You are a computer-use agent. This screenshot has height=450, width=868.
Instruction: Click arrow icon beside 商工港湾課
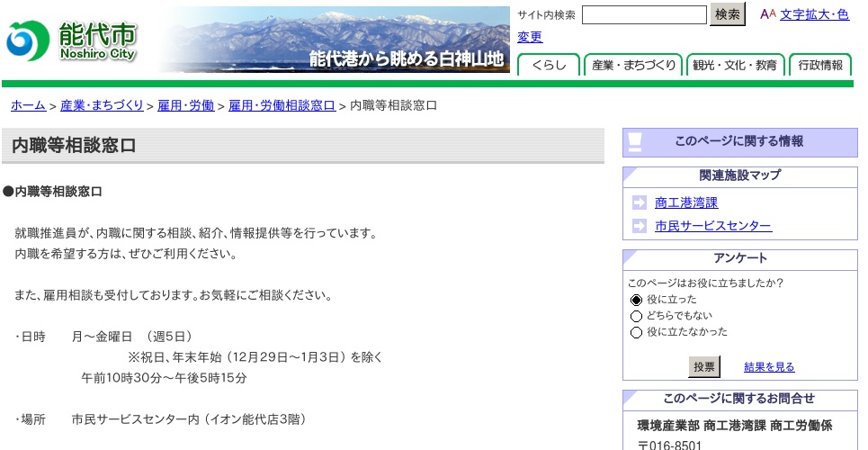pos(640,202)
